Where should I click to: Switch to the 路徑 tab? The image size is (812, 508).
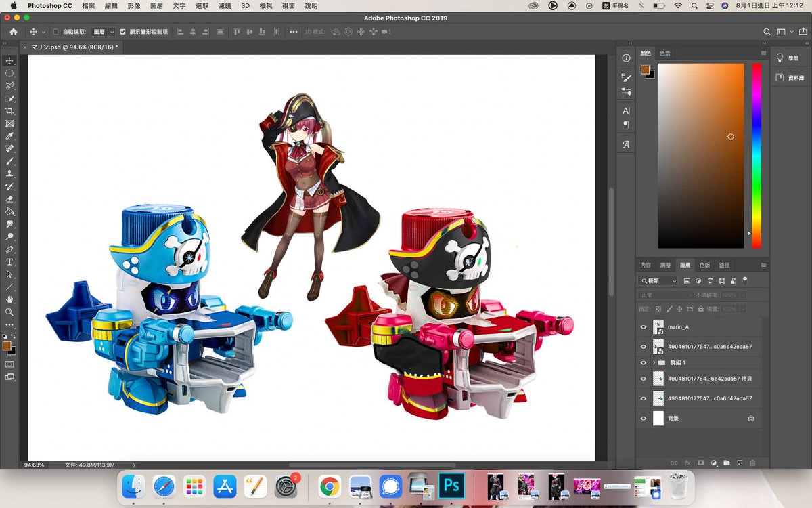(x=724, y=265)
